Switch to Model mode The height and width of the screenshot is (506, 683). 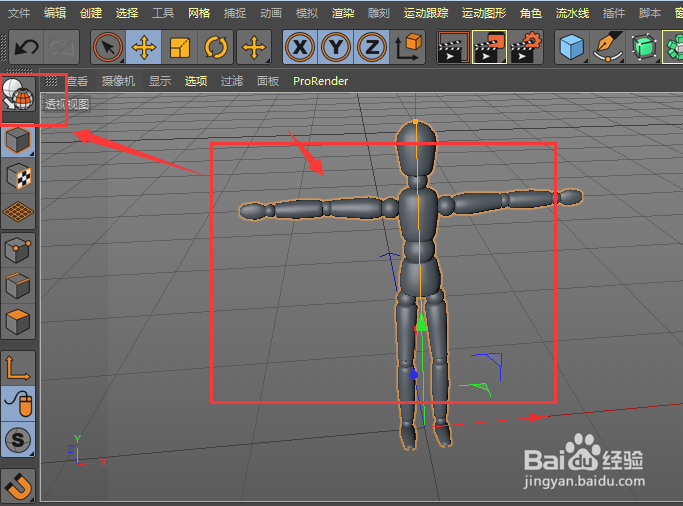point(18,140)
